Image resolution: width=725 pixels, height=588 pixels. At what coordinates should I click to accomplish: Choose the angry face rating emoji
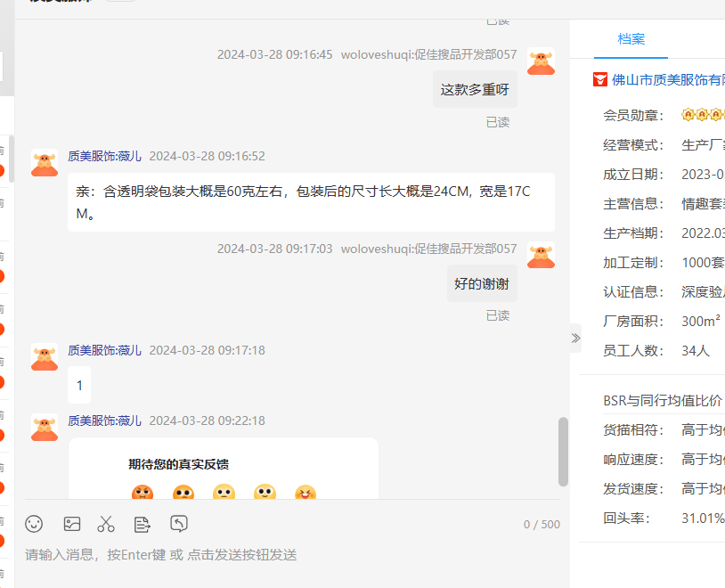[143, 493]
